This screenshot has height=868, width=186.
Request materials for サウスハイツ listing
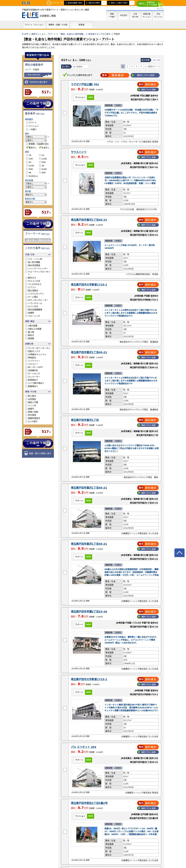tap(148, 152)
